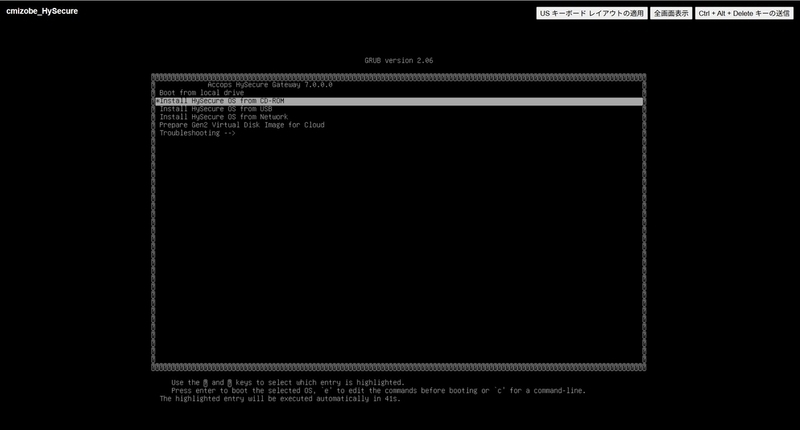The width and height of the screenshot is (800, 430).
Task: Send Ctrl + Alt + Delete keys button
Action: coord(744,13)
